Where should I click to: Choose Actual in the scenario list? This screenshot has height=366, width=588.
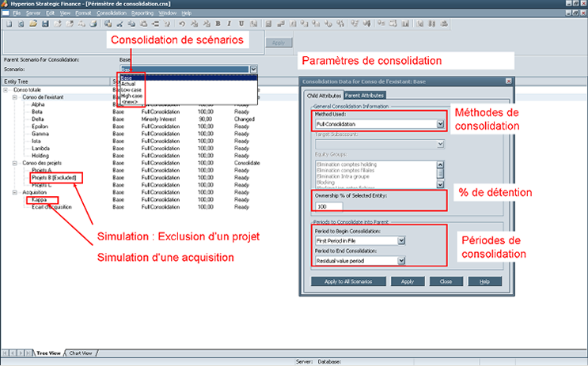[x=128, y=85]
